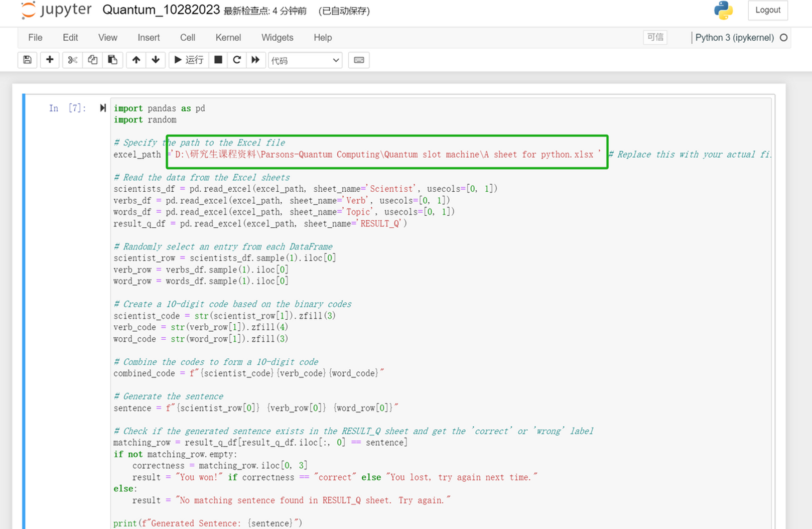Click the scientists_df read_excel line
The image size is (812, 529).
coord(305,189)
